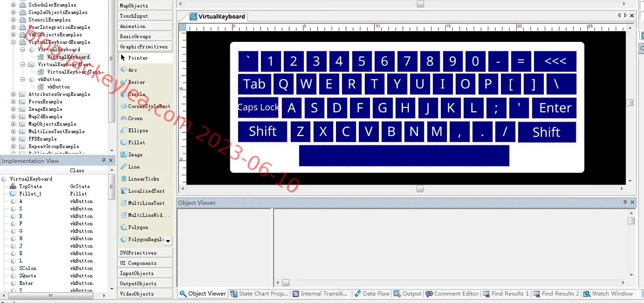Select the Line drawing tool
644x303 pixels.
pos(134,167)
